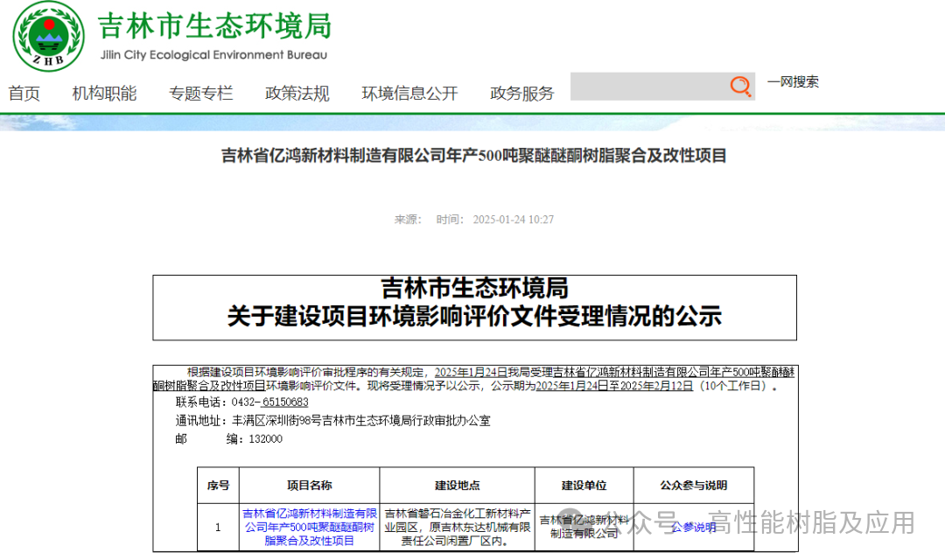Click the Jilin Ecological Environment Bureau emblem logo
This screenshot has height=560, width=945.
pyautogui.click(x=49, y=36)
